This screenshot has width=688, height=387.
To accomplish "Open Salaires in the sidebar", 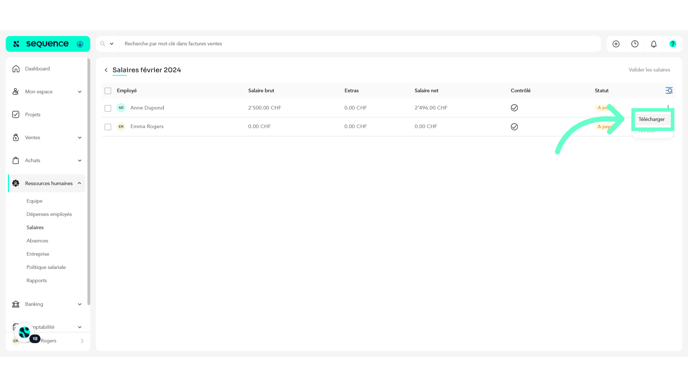I will 35,227.
